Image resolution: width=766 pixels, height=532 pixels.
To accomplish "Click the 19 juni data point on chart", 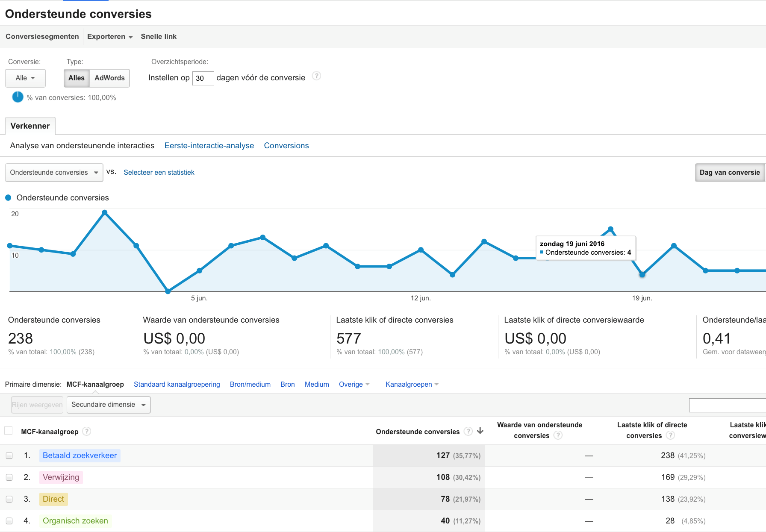I will (642, 275).
